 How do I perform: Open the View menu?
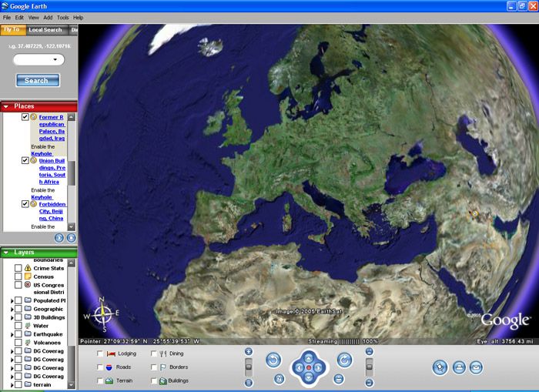click(33, 17)
